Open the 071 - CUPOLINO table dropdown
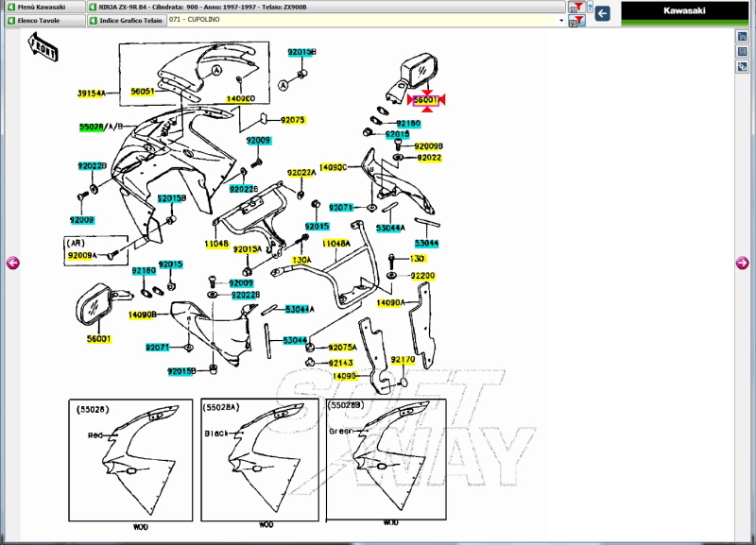The height and width of the screenshot is (545, 756). tap(366, 20)
